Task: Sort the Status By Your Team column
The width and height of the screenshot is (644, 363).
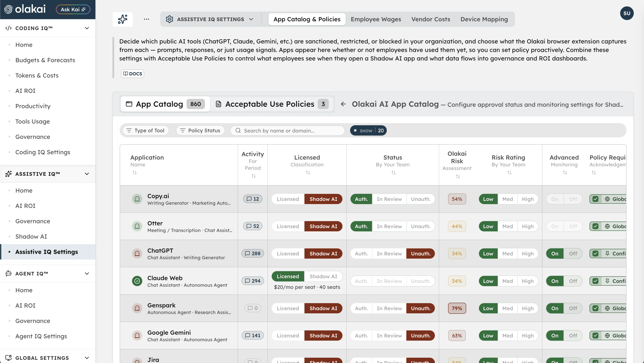Action: 394,173
